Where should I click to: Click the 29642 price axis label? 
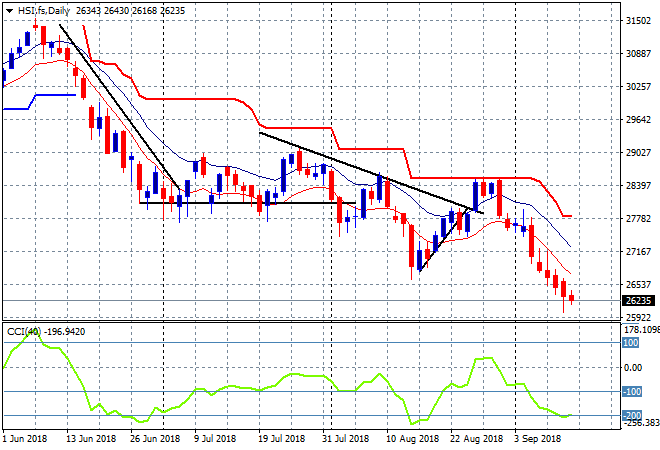(638, 120)
